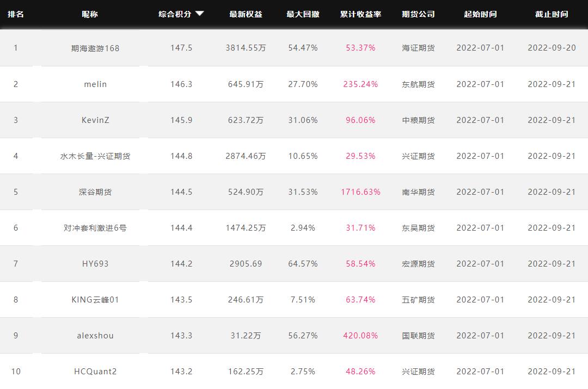Image resolution: width=588 pixels, height=389 pixels.
Task: Click futures company 宏源期货
Action: click(x=419, y=264)
